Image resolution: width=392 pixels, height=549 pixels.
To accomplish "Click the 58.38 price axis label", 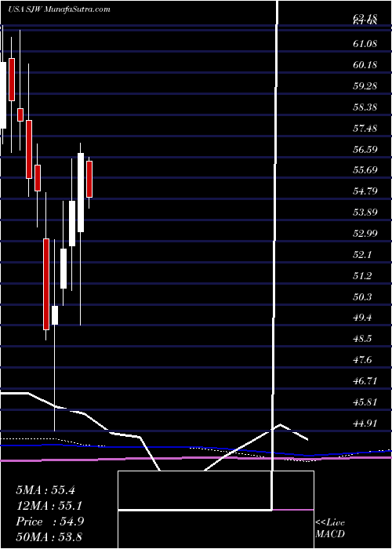I will (x=365, y=107).
